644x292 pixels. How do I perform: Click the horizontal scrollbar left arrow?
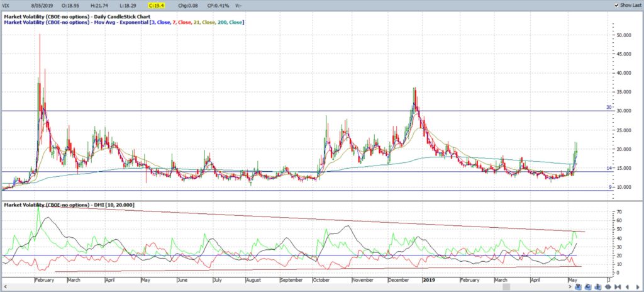pyautogui.click(x=6, y=287)
